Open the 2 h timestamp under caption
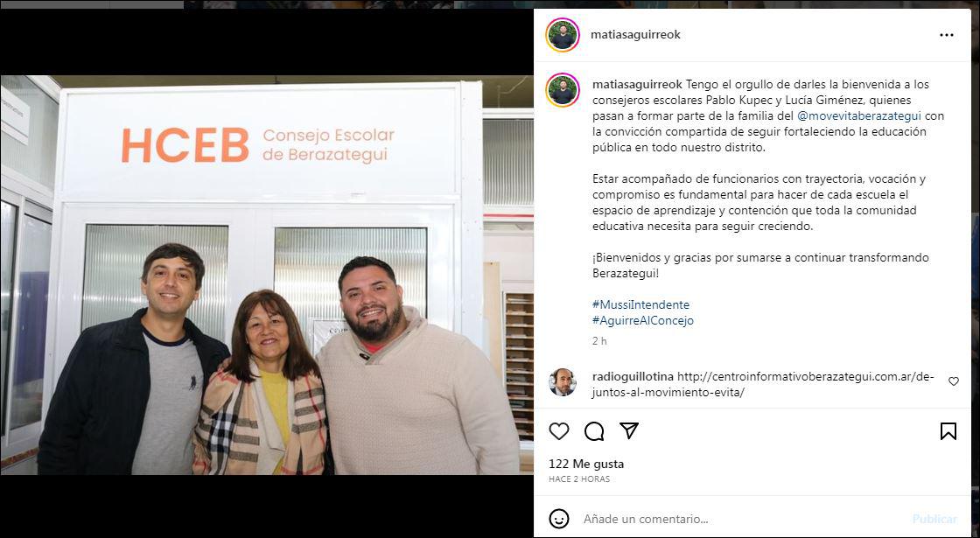The width and height of the screenshot is (980, 538). [x=599, y=341]
